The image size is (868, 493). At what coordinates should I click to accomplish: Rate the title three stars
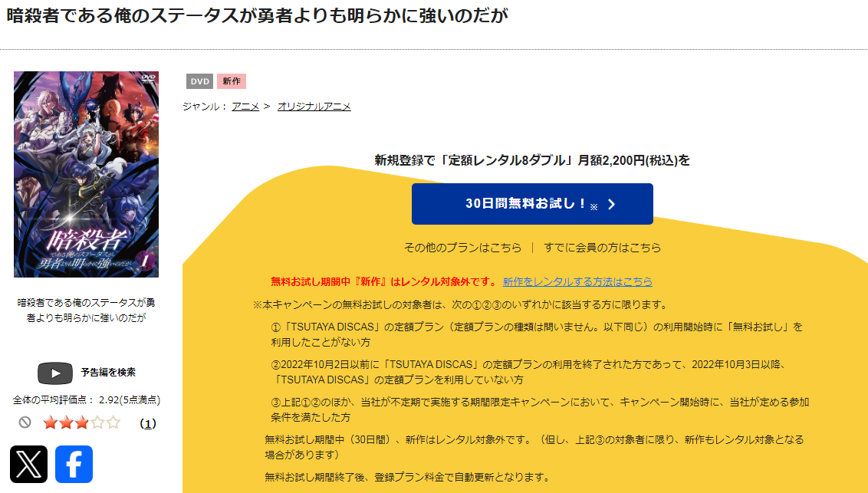82,422
